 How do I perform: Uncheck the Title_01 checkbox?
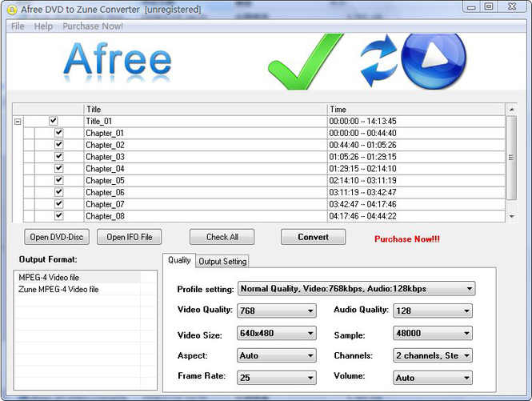coord(54,121)
